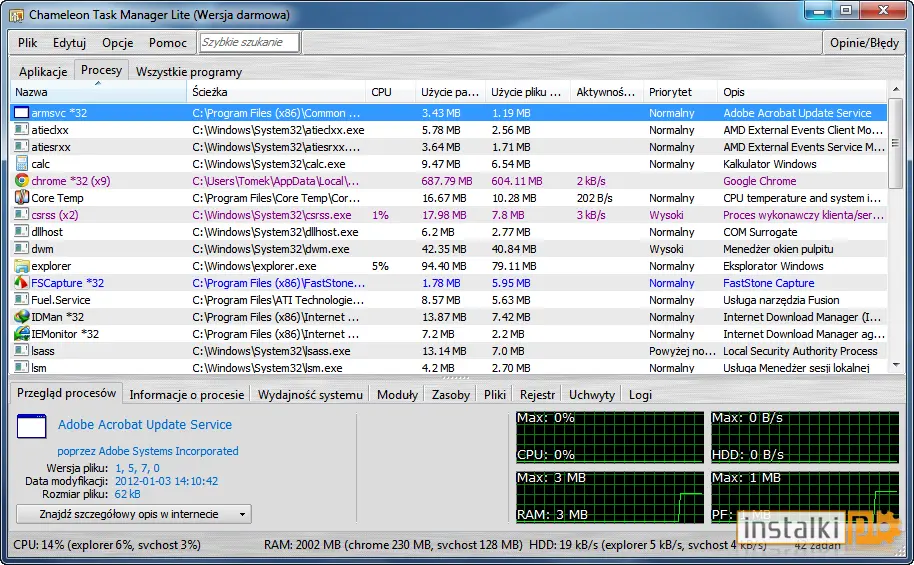Click the RAM: 2002 MB status bar entry
The width and height of the screenshot is (914, 565).
pos(393,545)
